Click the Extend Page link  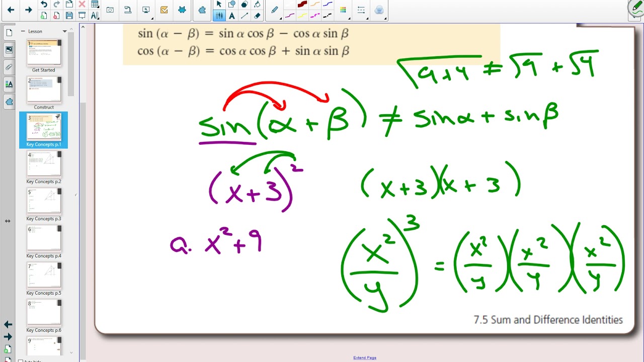click(365, 358)
